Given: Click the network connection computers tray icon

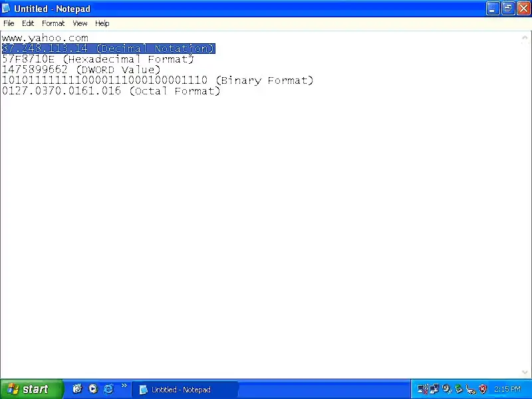Looking at the screenshot, I should pyautogui.click(x=434, y=389).
